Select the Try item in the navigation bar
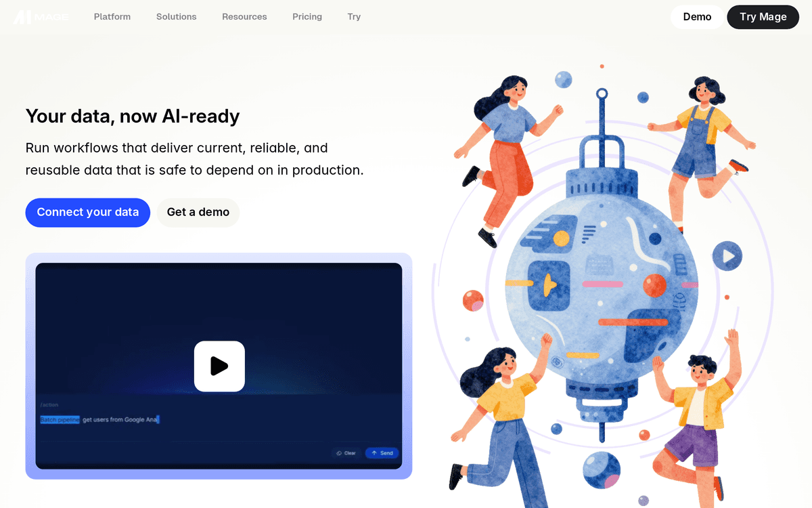Image resolution: width=812 pixels, height=508 pixels. tap(354, 17)
